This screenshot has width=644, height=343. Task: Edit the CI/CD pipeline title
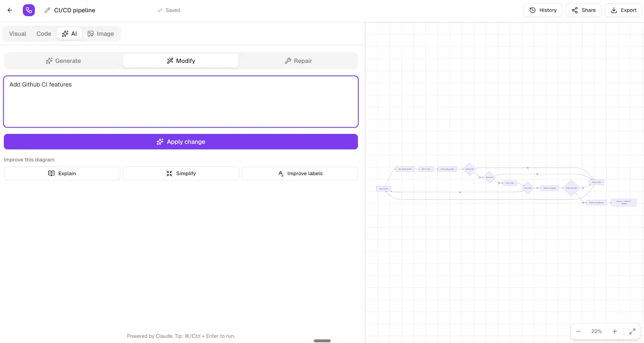75,10
